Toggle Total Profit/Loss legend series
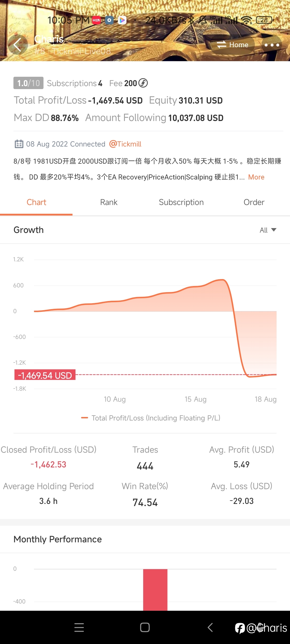290x644 pixels. [151, 418]
